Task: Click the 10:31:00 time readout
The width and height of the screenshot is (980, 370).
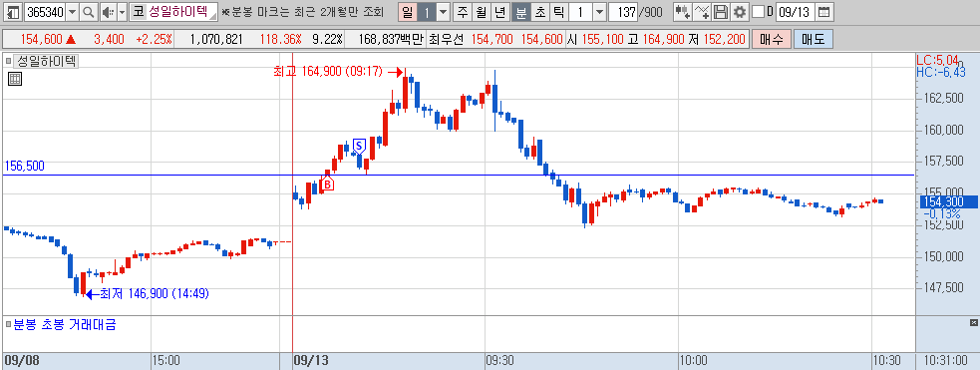Action: pos(946,361)
